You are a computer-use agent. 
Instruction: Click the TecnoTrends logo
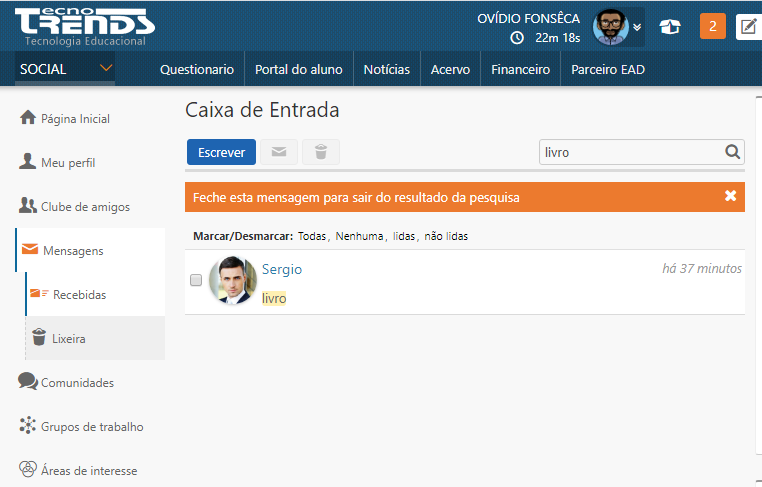(85, 27)
